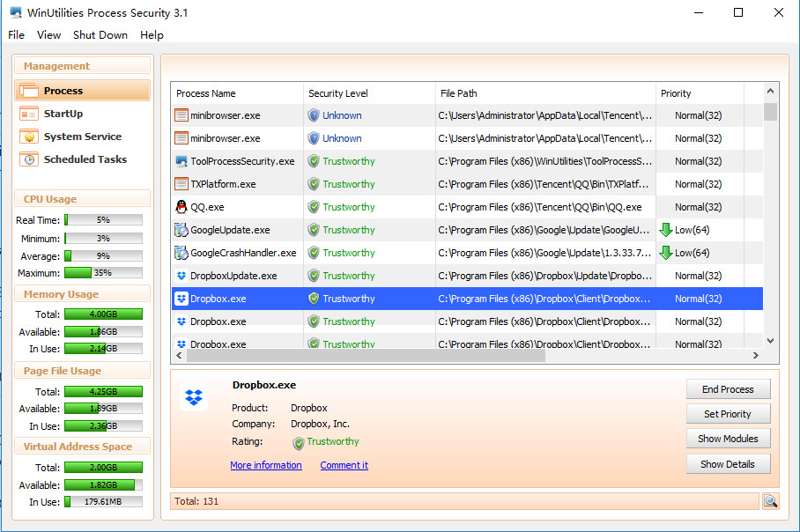Image resolution: width=800 pixels, height=532 pixels.
Task: Open the More information link
Action: pyautogui.click(x=266, y=465)
